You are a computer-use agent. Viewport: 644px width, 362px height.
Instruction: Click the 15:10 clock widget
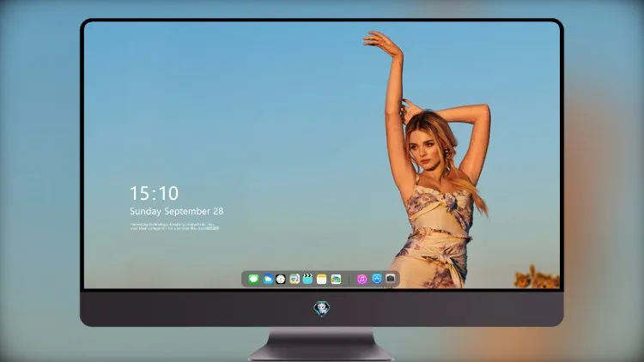click(x=154, y=193)
